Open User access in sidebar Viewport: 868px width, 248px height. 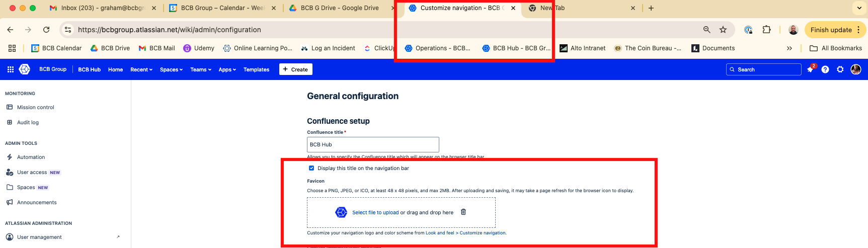[32, 172]
